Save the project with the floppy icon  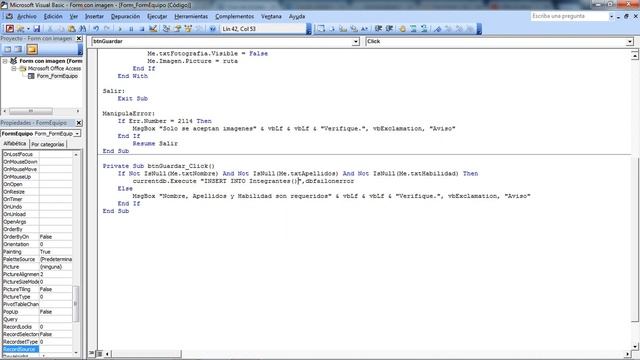click(36, 29)
